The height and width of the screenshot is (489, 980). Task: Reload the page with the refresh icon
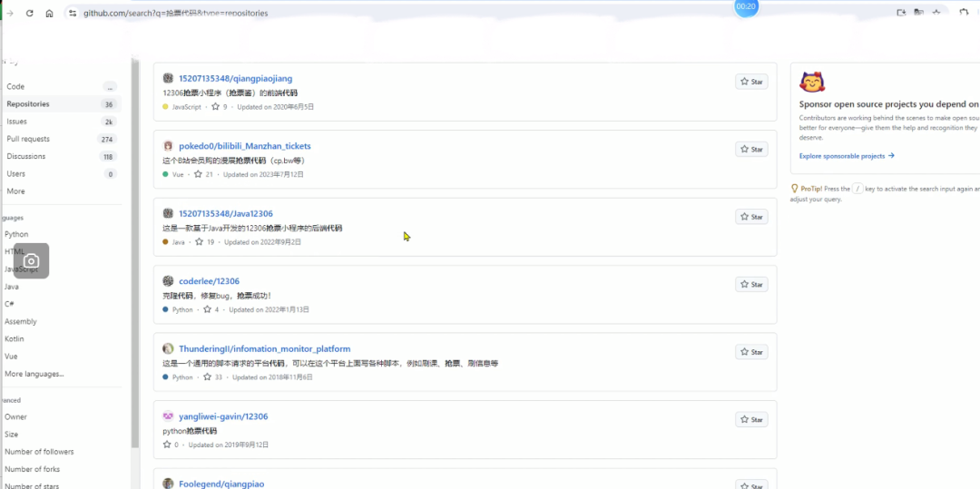coord(29,13)
